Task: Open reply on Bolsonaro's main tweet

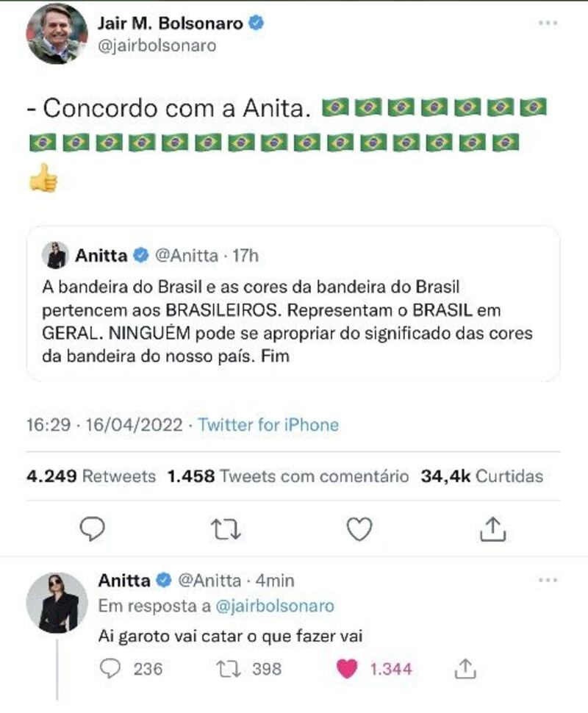Action: (x=93, y=529)
